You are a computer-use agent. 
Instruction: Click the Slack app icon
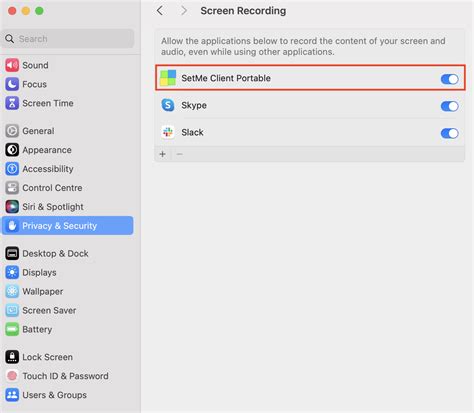click(x=168, y=132)
